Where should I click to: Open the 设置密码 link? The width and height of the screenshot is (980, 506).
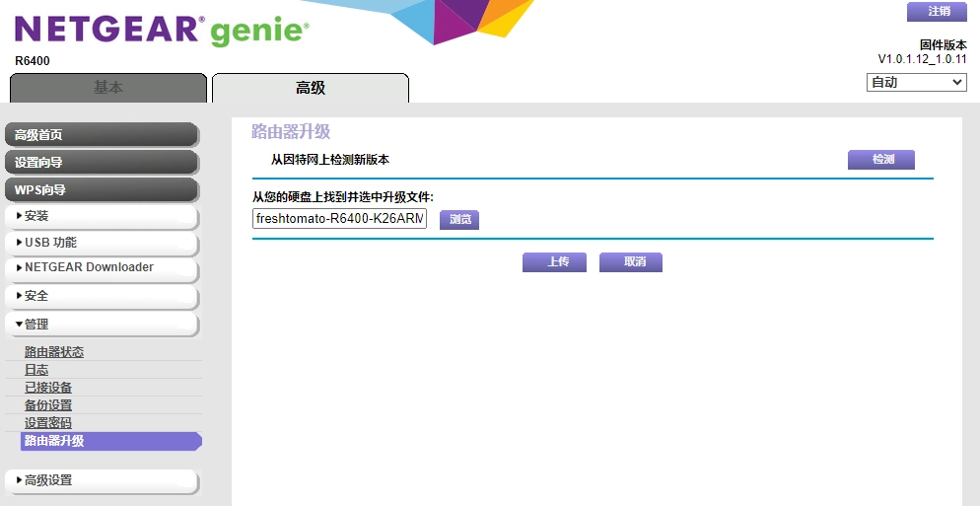pos(48,423)
